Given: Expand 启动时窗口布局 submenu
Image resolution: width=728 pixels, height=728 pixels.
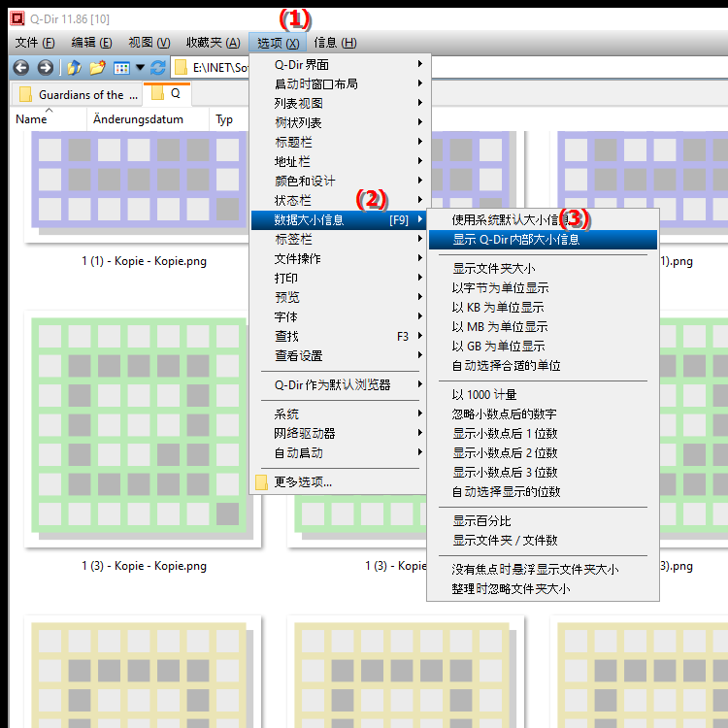Looking at the screenshot, I should point(340,84).
